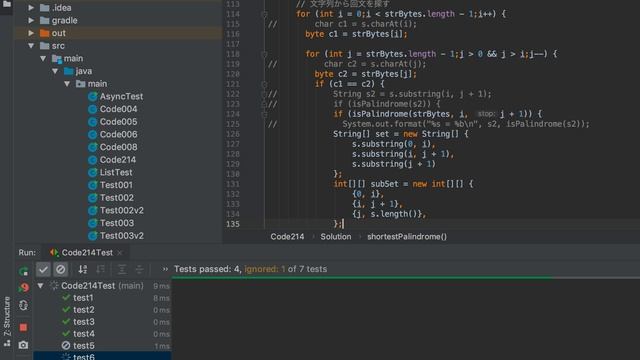Fold the for loop at line 114
This screenshot has height=360, width=640.
point(264,14)
